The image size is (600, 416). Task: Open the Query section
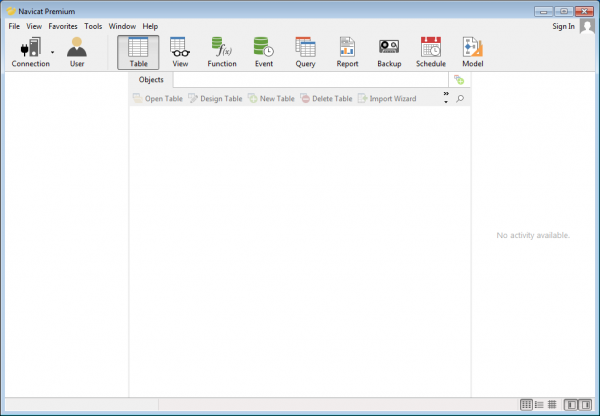pos(305,52)
